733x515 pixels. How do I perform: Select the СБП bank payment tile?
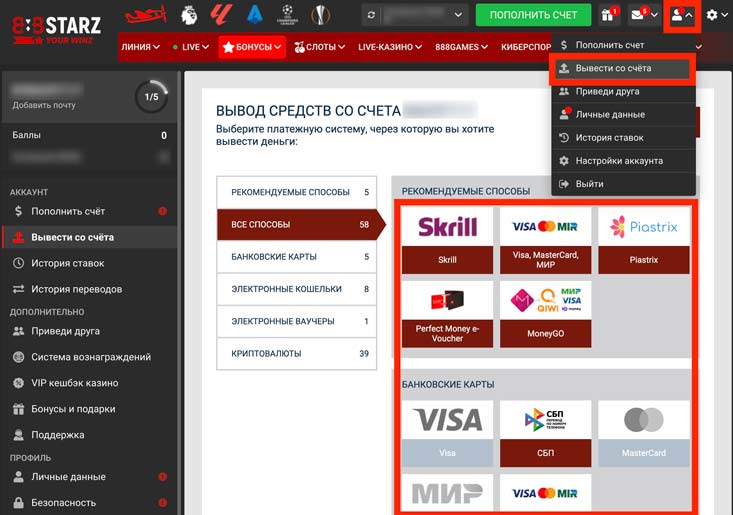545,433
